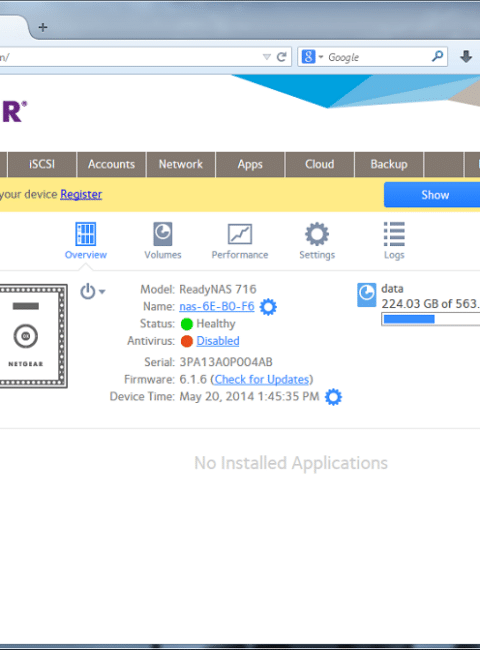480x650 pixels.
Task: Click the Check for Updates link
Action: (262, 379)
